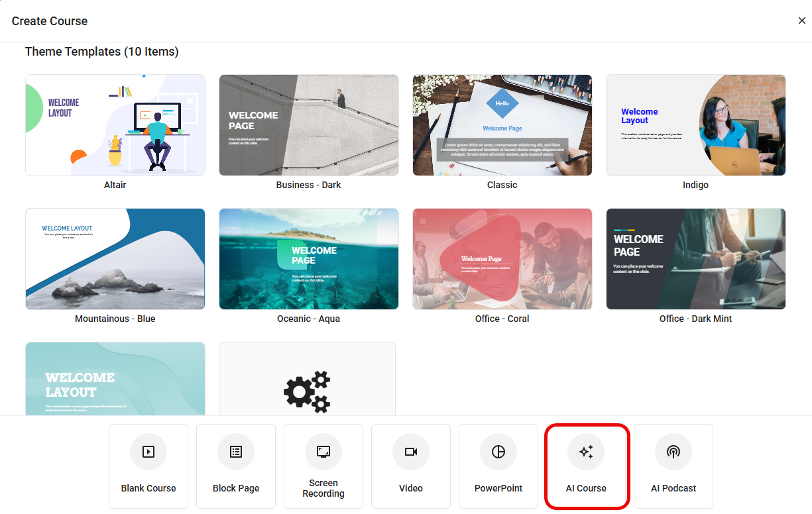Click the Video label
Image resolution: width=812 pixels, height=514 pixels.
click(411, 488)
